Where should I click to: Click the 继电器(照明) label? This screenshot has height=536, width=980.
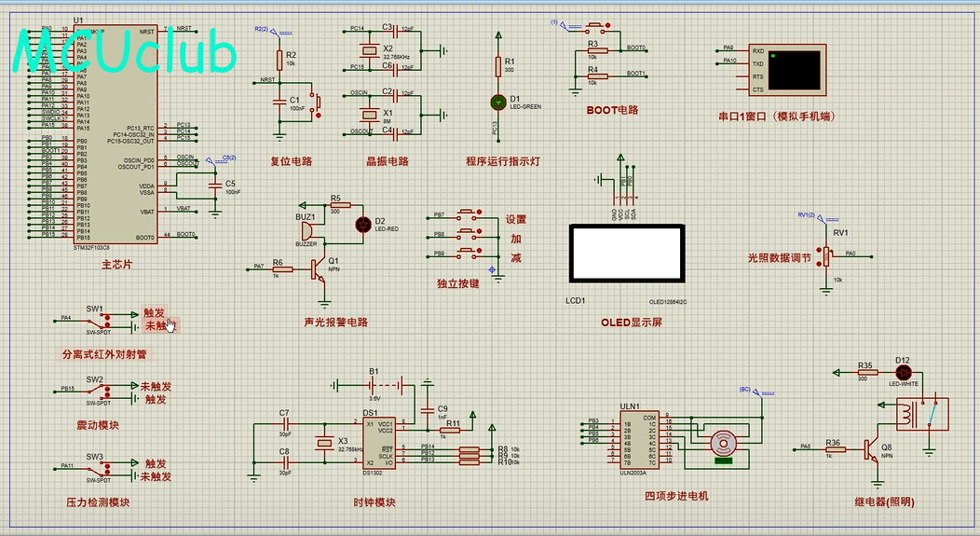pyautogui.click(x=884, y=502)
